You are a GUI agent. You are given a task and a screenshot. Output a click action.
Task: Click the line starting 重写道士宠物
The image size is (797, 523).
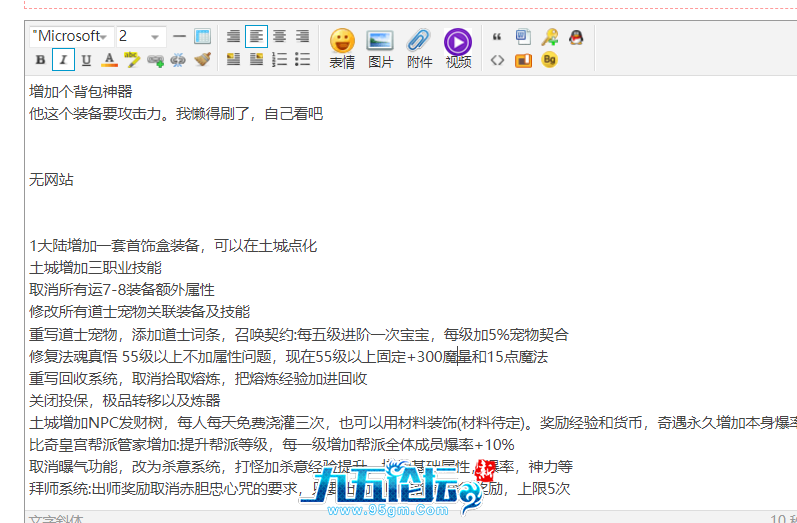(x=299, y=335)
